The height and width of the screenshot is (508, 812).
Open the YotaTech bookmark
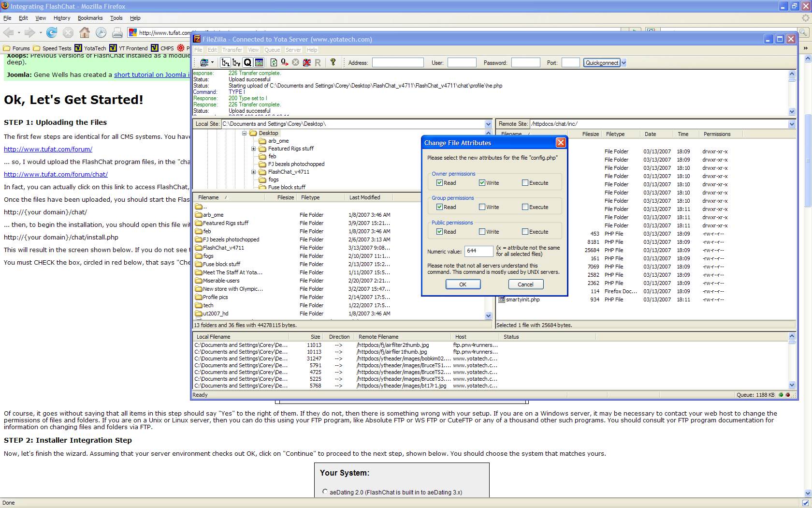(x=90, y=48)
